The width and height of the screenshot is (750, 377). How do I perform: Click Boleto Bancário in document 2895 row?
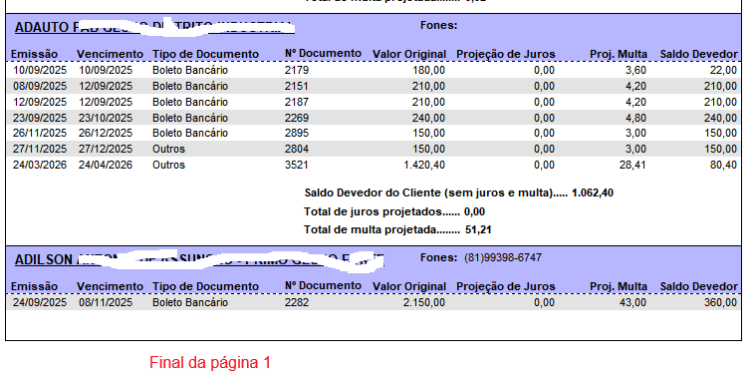point(190,133)
